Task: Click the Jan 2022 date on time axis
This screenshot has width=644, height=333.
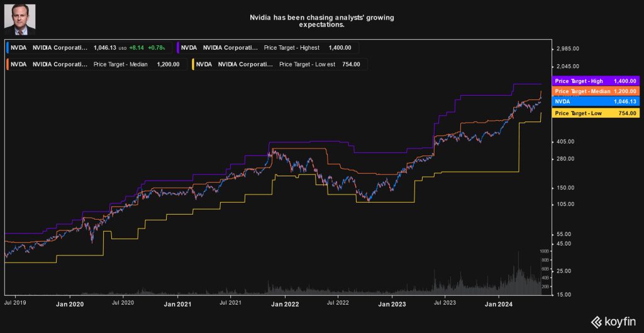Action: point(284,303)
